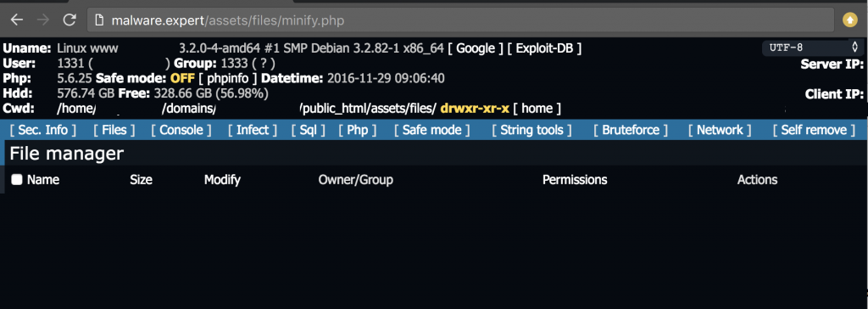Screen dimensions: 868x309
Task: Sort files by the Modify column header
Action: [223, 180]
